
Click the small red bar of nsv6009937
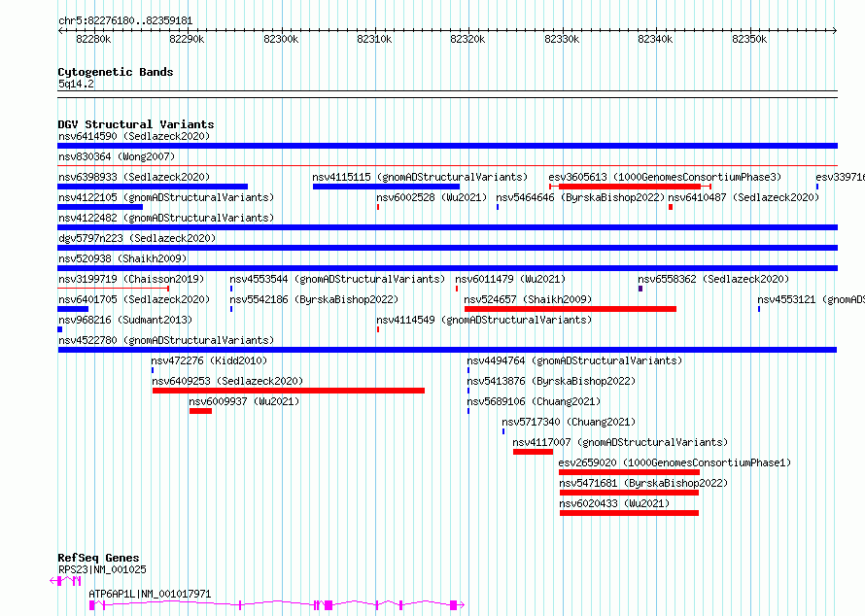pos(201,411)
